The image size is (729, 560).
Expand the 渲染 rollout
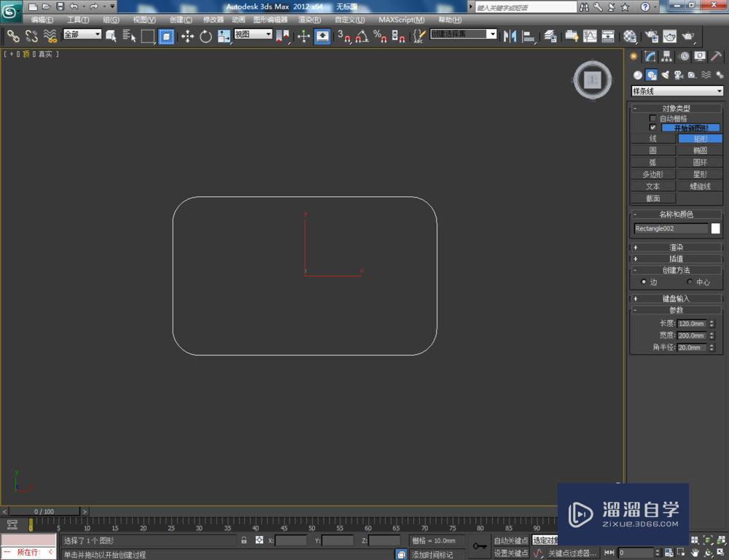point(676,246)
